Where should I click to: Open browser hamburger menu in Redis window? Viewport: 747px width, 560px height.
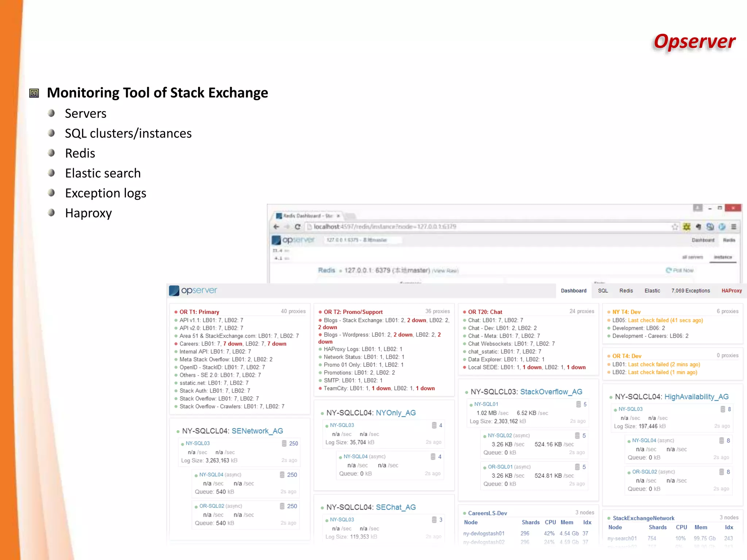pos(734,227)
